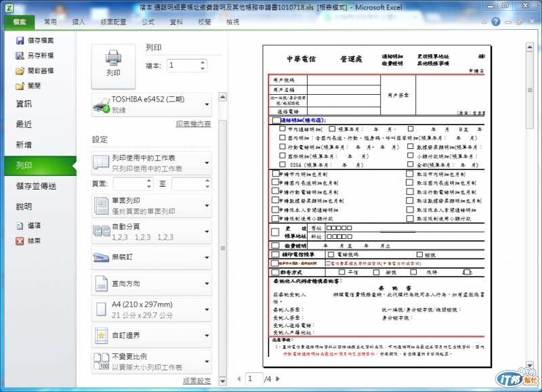
Task: Click the Excel help question mark icon
Action: click(x=496, y=22)
